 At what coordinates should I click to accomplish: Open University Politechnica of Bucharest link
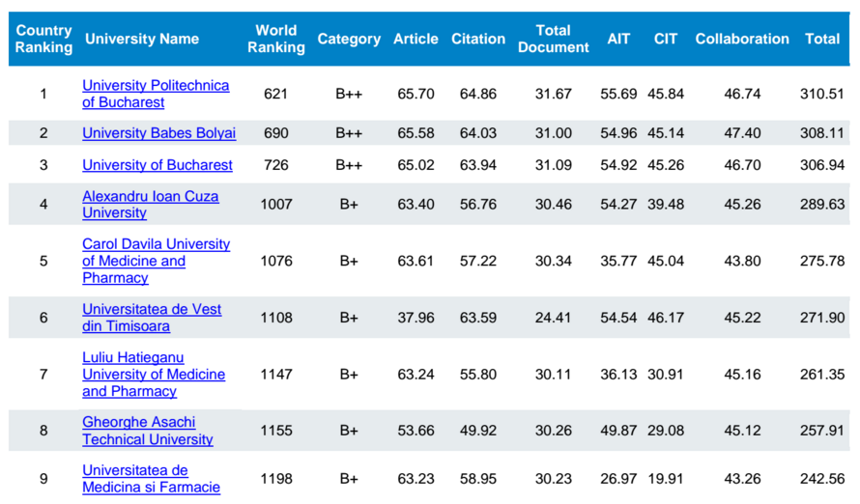[156, 94]
